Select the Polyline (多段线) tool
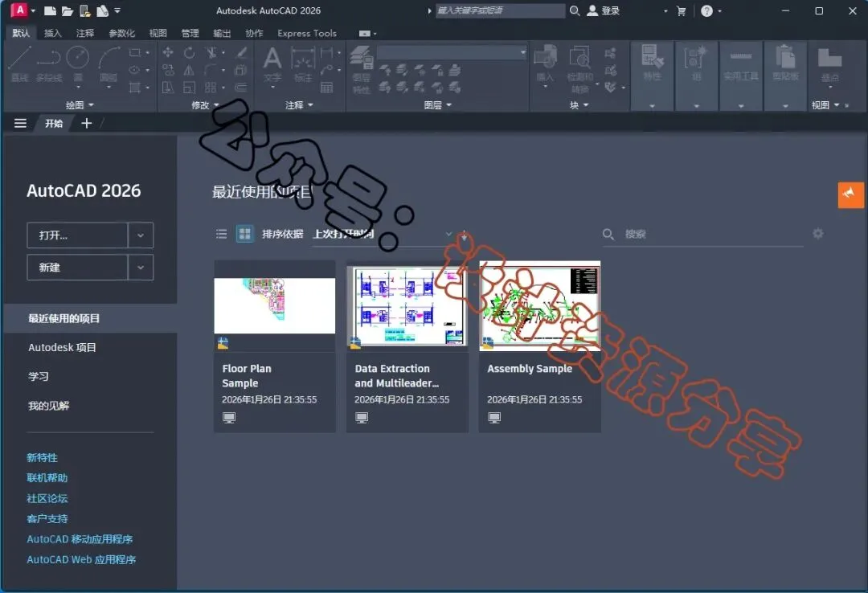Image resolution: width=868 pixels, height=593 pixels. 49,63
